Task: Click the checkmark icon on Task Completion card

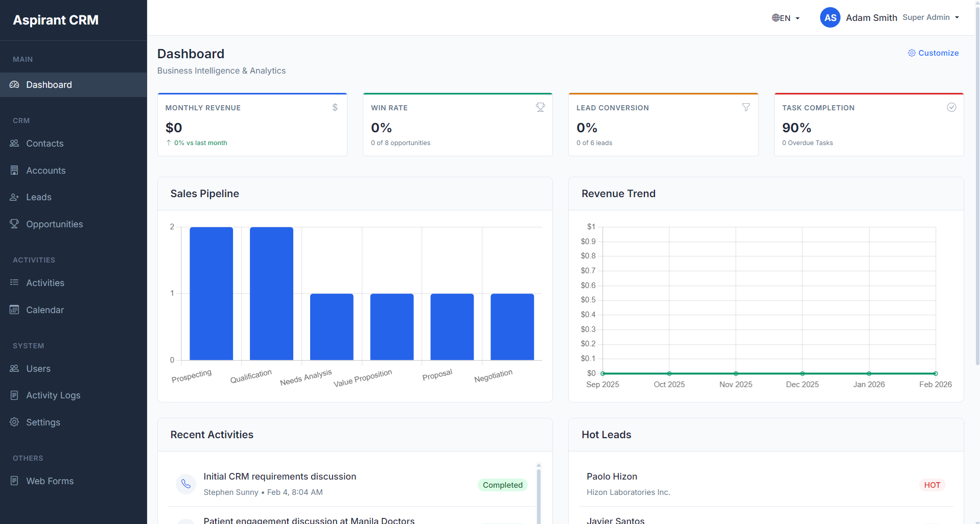Action: 951,107
